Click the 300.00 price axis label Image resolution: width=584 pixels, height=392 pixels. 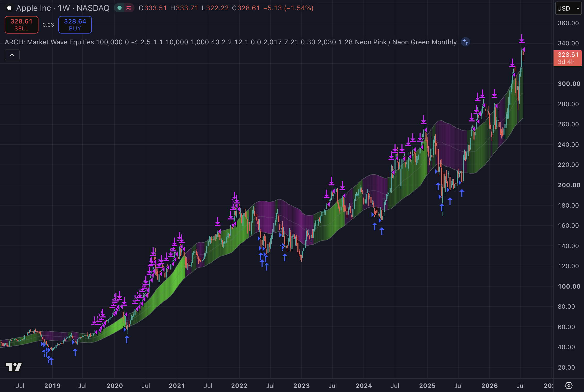[x=569, y=84]
